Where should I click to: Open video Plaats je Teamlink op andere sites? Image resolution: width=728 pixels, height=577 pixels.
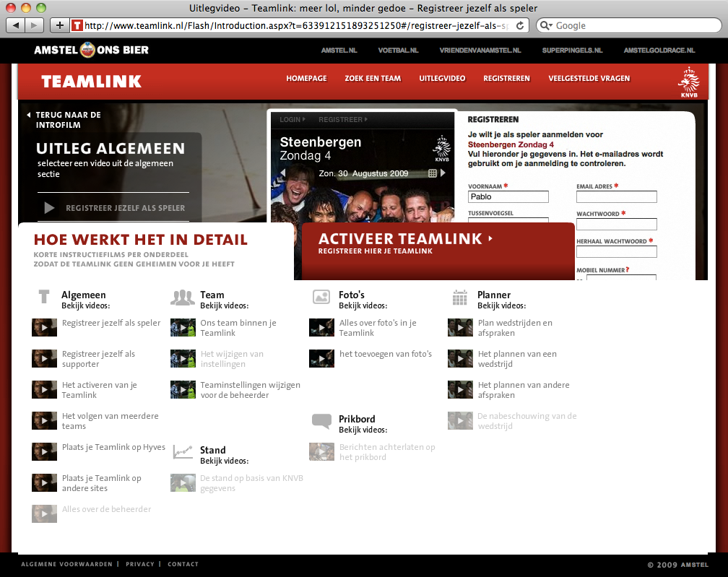pos(101,483)
